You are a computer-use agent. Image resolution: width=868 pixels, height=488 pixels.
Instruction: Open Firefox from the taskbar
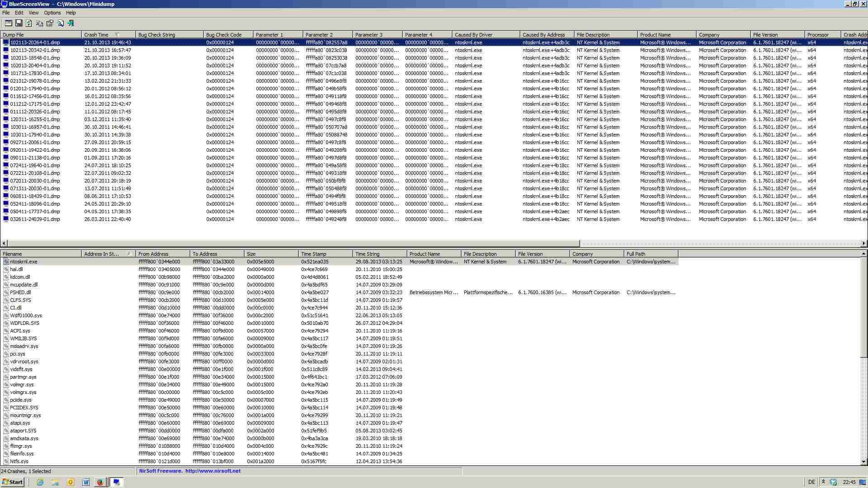pos(100,482)
